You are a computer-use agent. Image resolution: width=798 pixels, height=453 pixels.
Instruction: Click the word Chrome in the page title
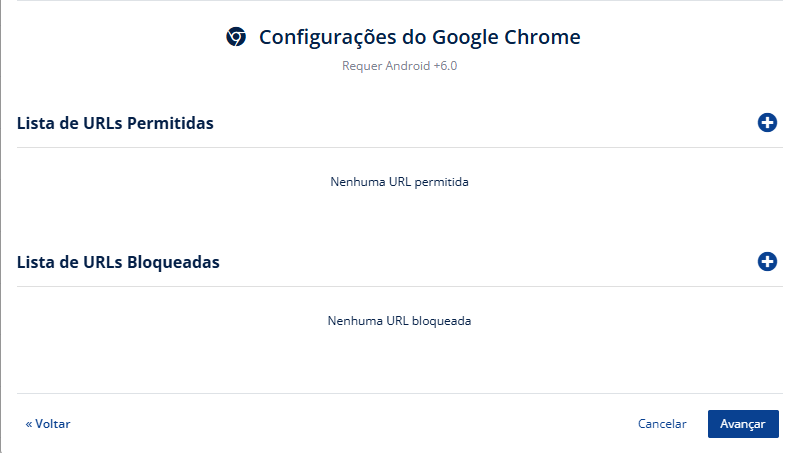tap(543, 37)
